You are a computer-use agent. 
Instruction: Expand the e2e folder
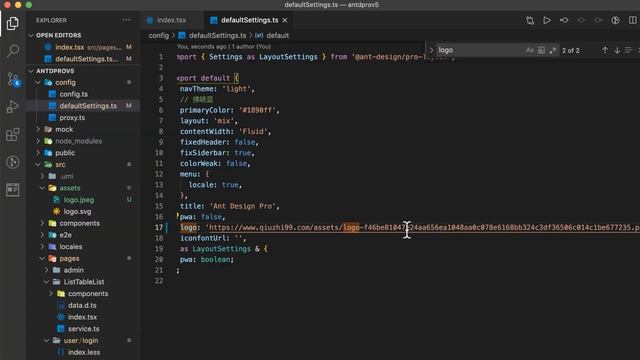[x=42, y=235]
